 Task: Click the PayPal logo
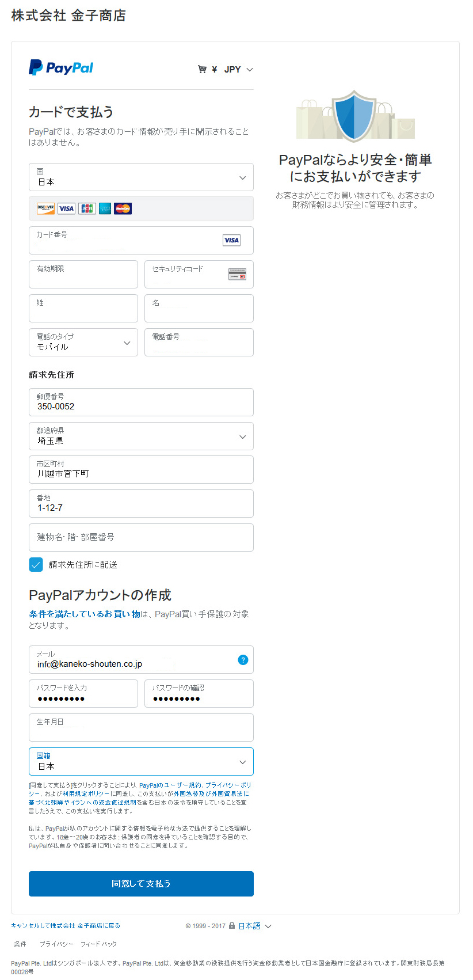[61, 68]
